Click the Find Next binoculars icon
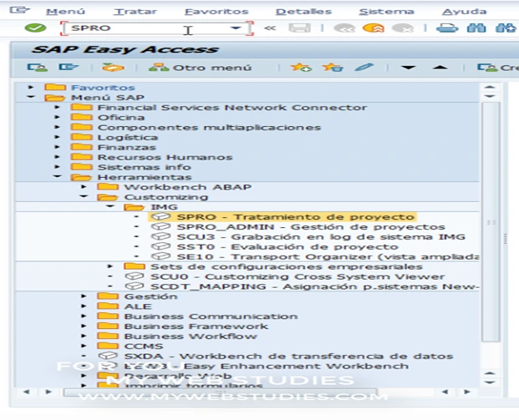Screen dimensions: 519x420 tap(506, 28)
